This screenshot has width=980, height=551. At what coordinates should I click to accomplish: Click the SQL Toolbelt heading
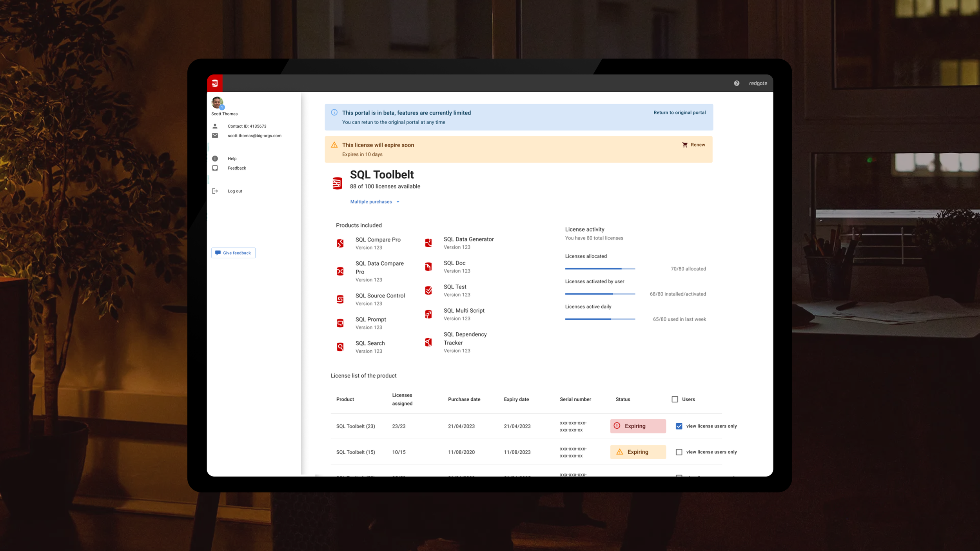click(382, 174)
